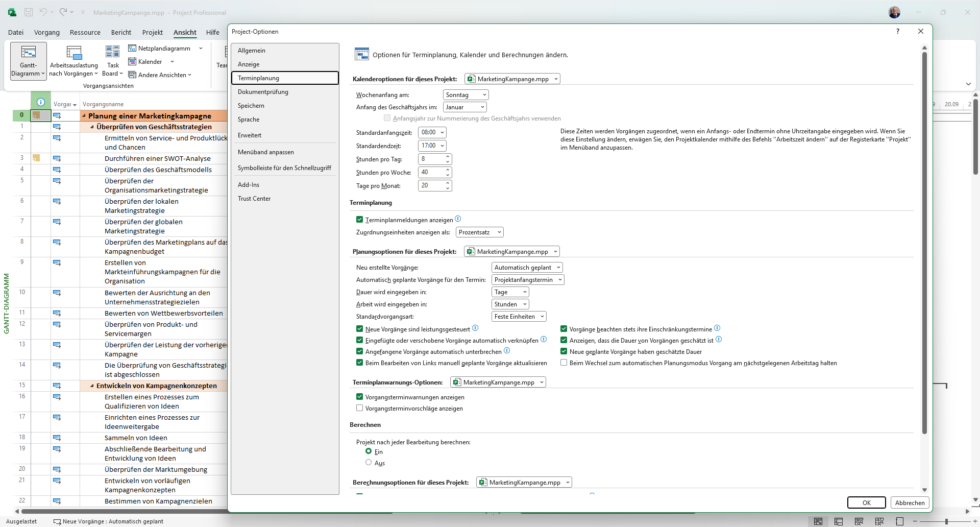Screen dimensions: 980x527
Task: Toggle Angefangene Vorgänge automatisch unterbrechen checkbox
Action: (x=359, y=351)
